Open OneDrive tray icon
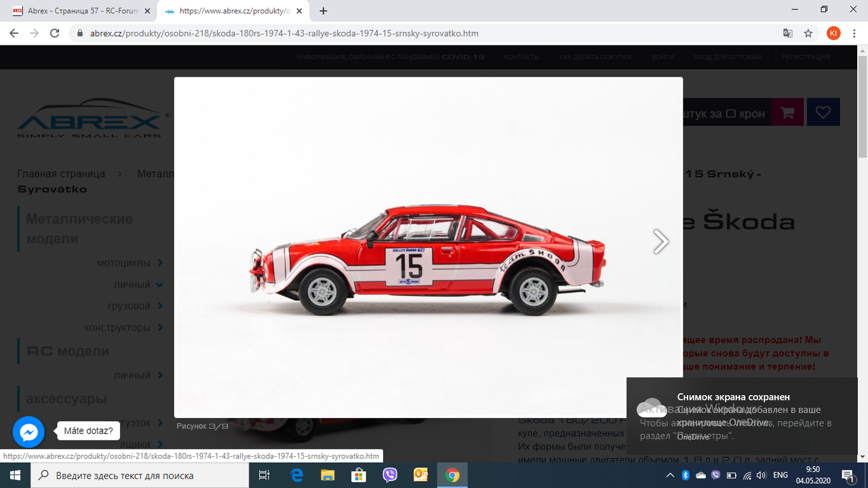 pyautogui.click(x=701, y=475)
